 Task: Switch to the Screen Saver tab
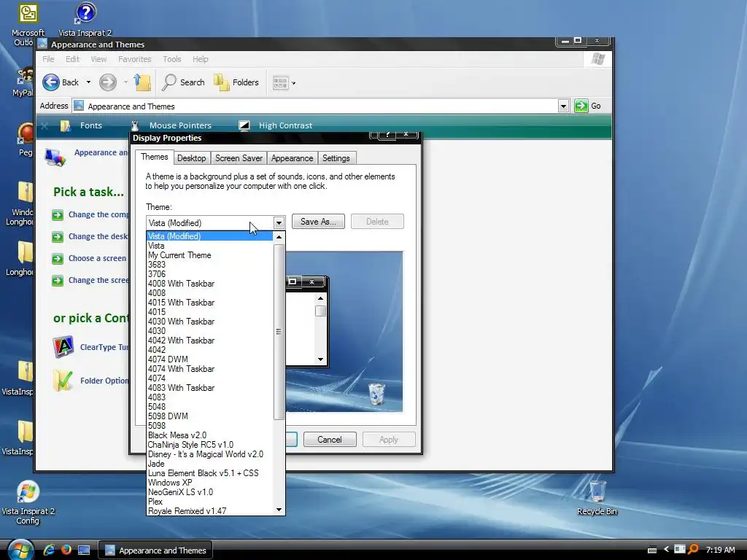(239, 158)
